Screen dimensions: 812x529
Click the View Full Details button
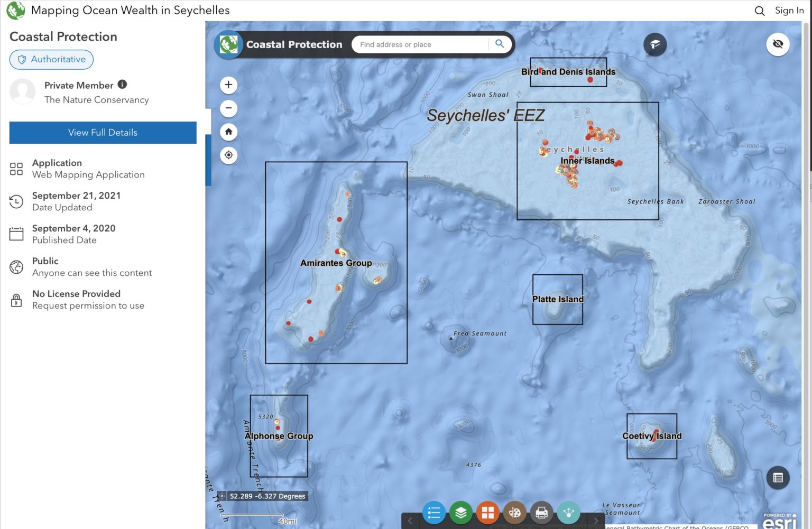[x=103, y=133]
